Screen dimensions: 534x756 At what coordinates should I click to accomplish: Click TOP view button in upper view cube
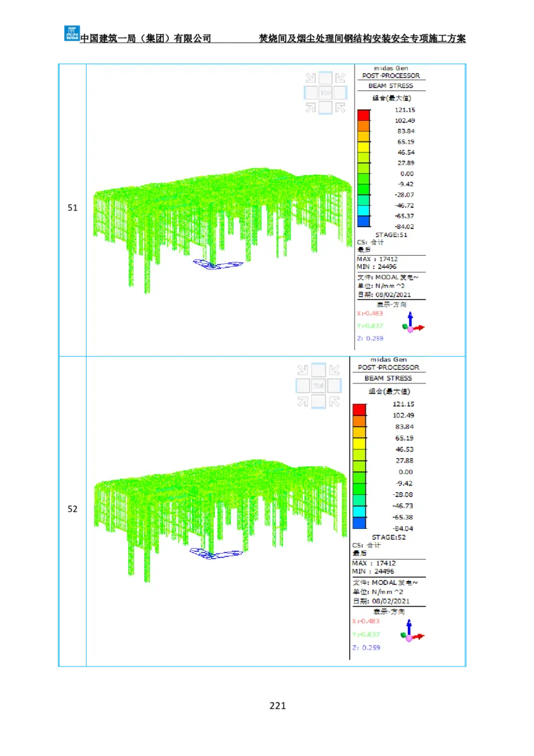pyautogui.click(x=325, y=93)
